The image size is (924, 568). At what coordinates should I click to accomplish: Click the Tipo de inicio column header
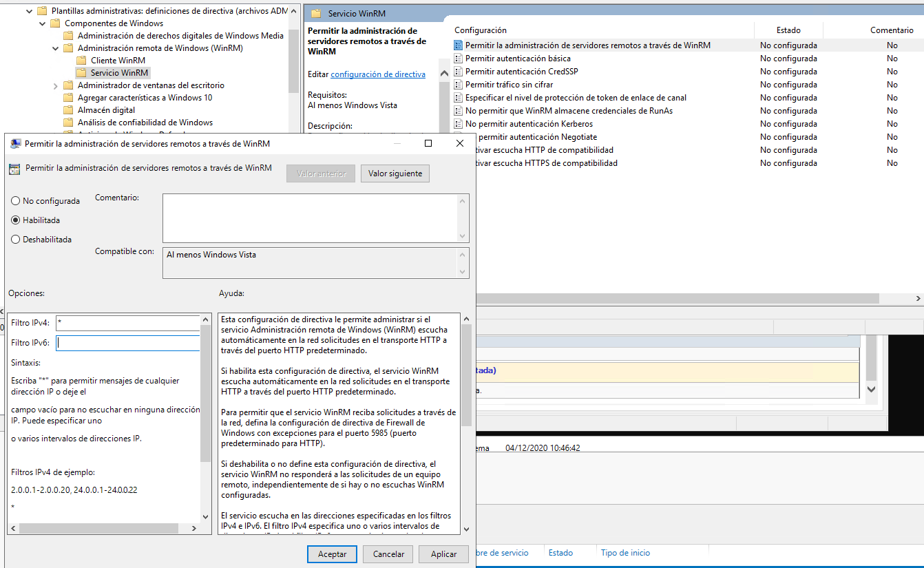624,553
